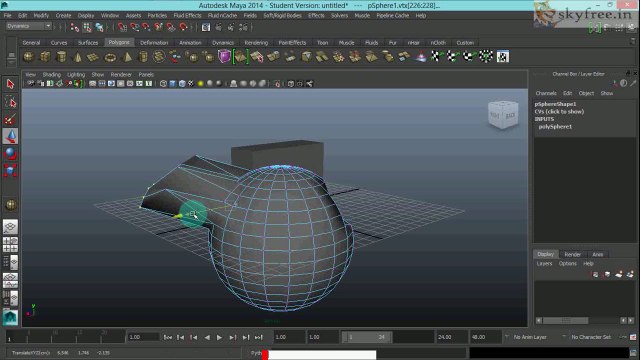Viewport: 640px width, 360px height.
Task: Select by component type mode icon
Action: 99,28
